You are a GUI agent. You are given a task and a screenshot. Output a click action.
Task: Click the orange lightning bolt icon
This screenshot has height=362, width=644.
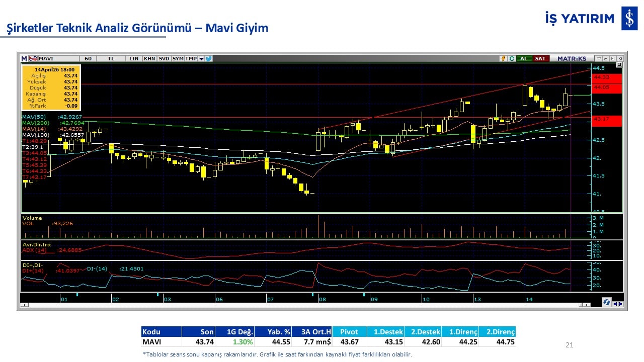(503, 58)
